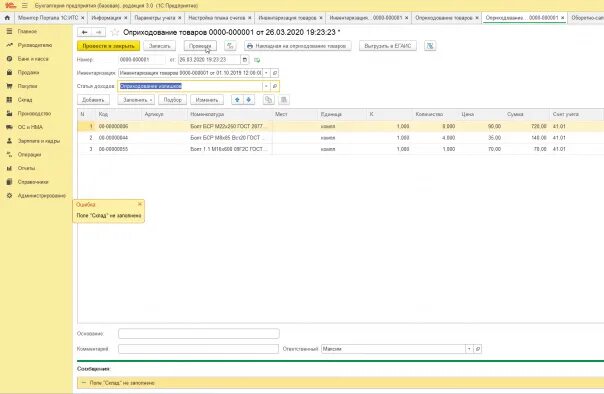Open Зарплата и кадры section
This screenshot has height=394, width=604.
[39, 141]
